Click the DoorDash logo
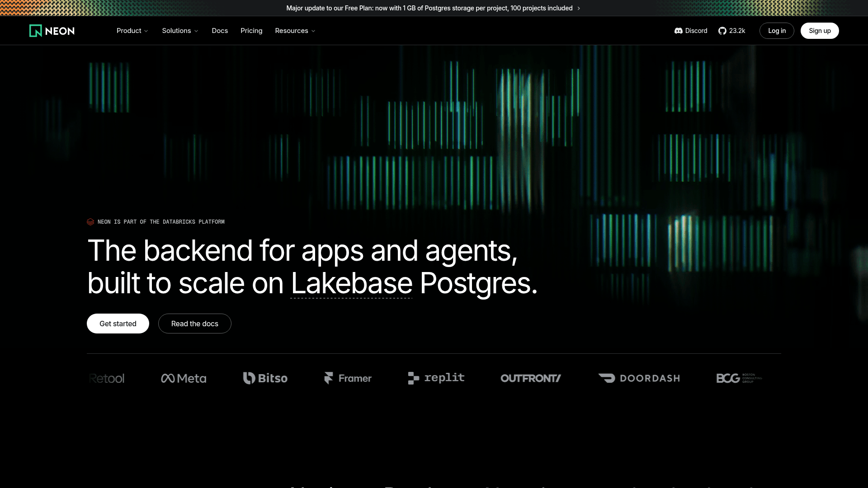This screenshot has height=488, width=868. coord(639,378)
